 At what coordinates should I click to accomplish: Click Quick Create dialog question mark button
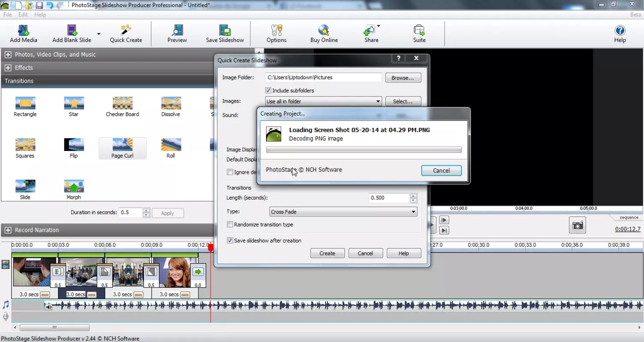pos(399,58)
